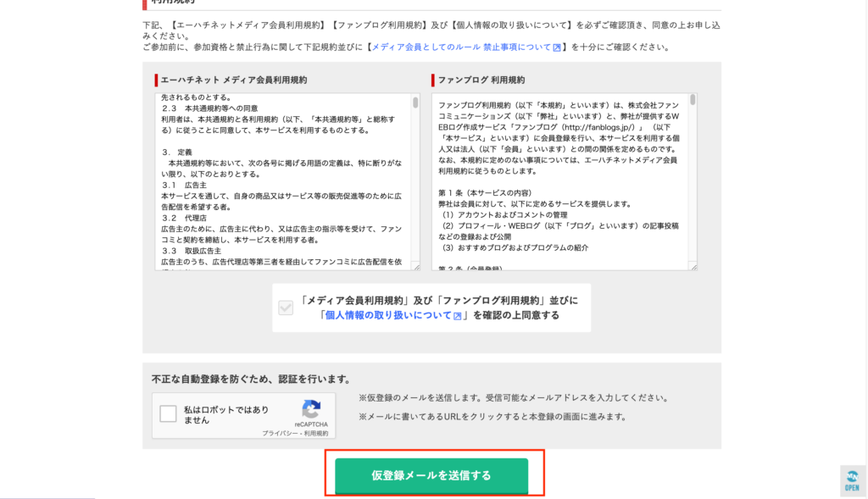Open the reCAPTCHA プライバシー link

278,433
